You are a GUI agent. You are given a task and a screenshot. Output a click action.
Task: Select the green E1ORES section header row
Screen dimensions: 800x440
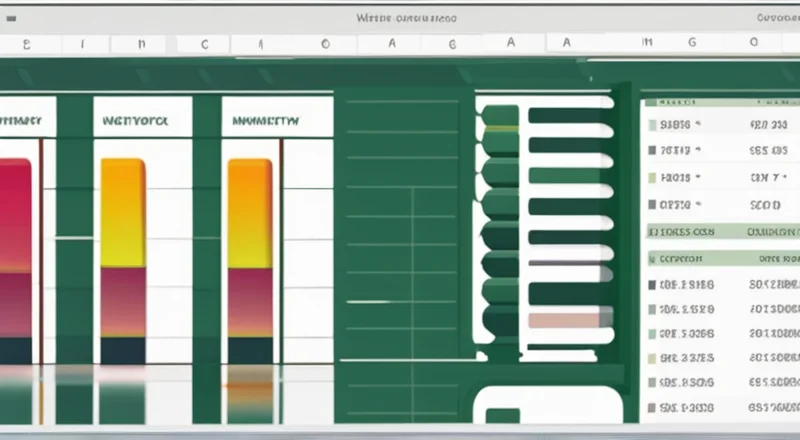pyautogui.click(x=720, y=231)
